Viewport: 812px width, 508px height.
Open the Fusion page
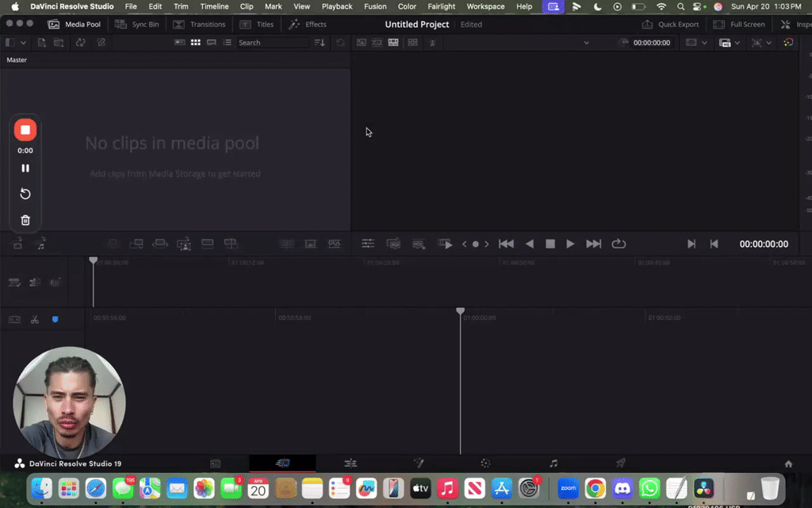(419, 463)
